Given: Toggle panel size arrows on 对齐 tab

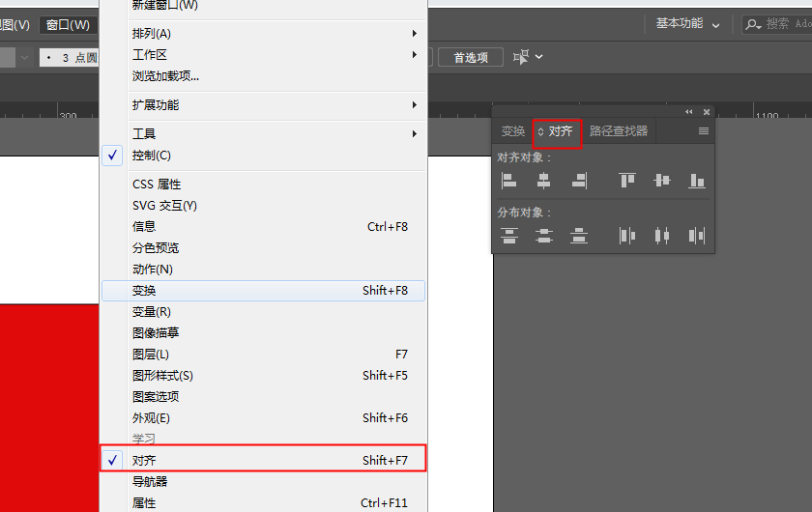Looking at the screenshot, I should (540, 132).
